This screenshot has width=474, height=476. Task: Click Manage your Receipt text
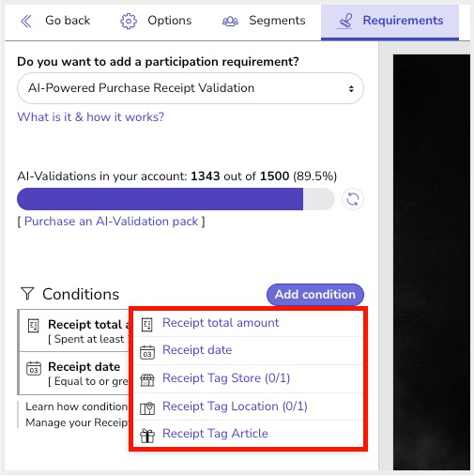tap(77, 422)
